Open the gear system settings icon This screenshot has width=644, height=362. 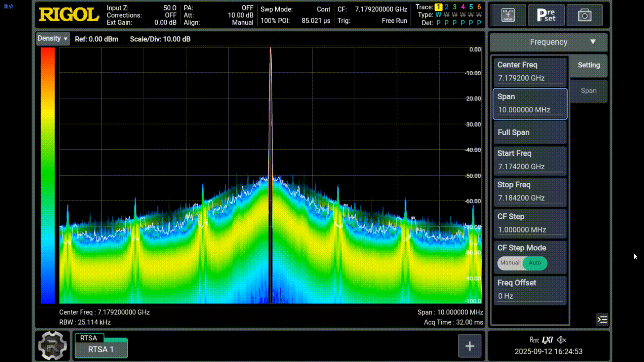pos(52,346)
